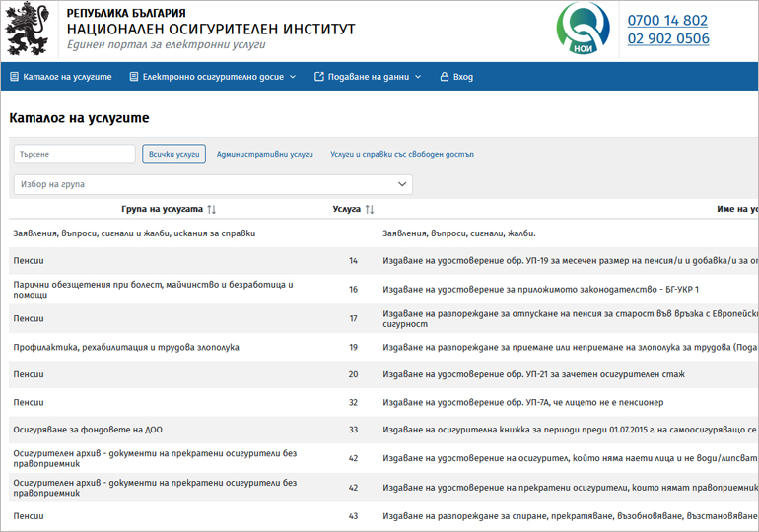Select the Вход login menu item

coord(462,77)
